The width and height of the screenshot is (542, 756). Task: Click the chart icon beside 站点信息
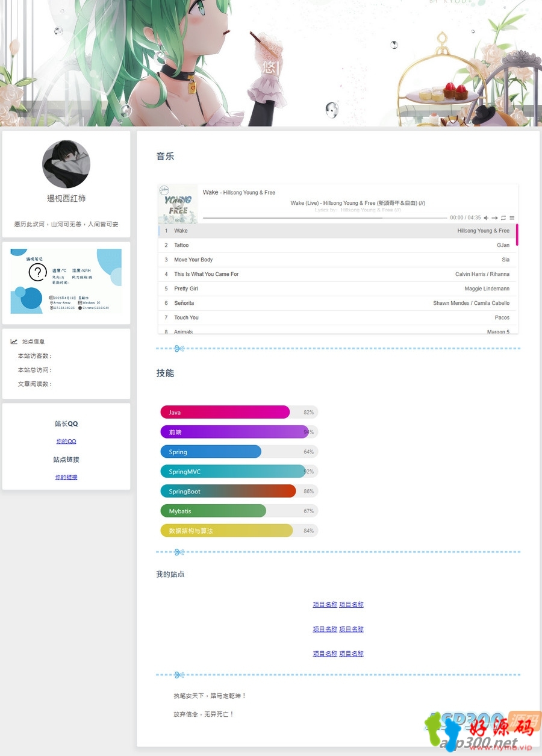(14, 342)
